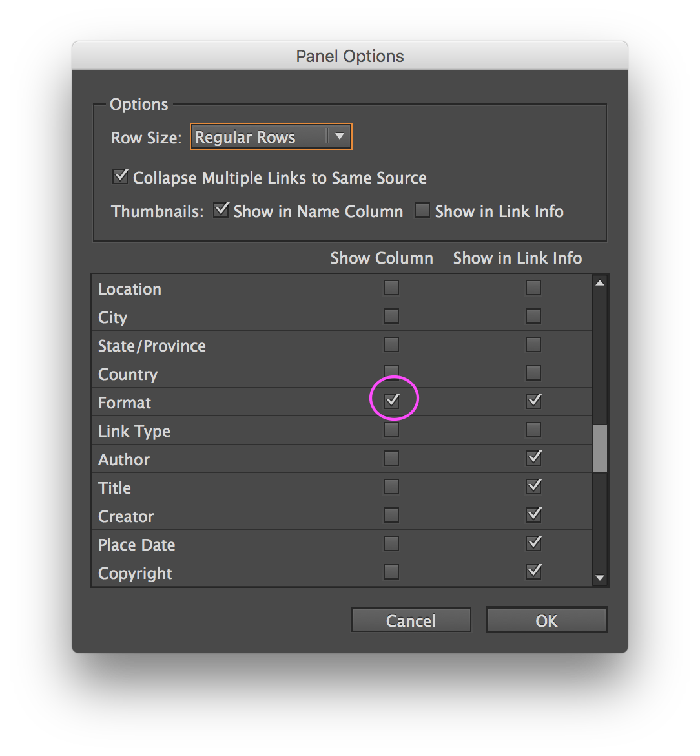This screenshot has width=700, height=756.
Task: Check Show Column for Title
Action: pos(391,487)
